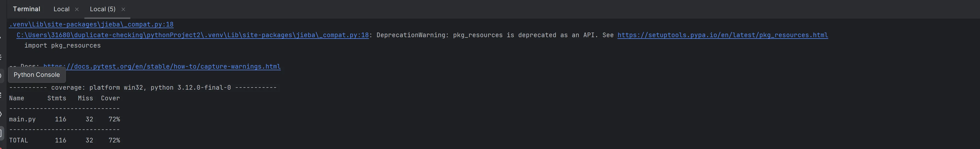Open the Python Packages layers icon
The height and width of the screenshot is (149, 980).
(2, 95)
